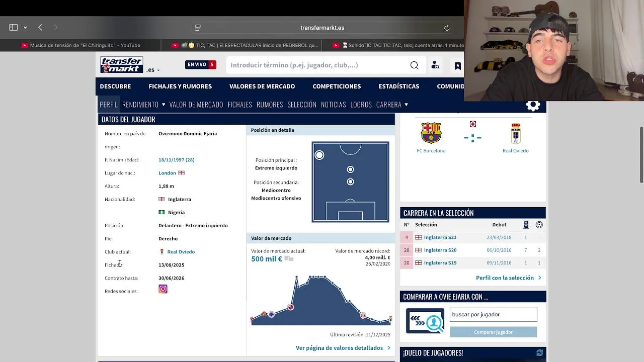
Task: Click the birth date 18/11/1997 link
Action: pyautogui.click(x=176, y=160)
